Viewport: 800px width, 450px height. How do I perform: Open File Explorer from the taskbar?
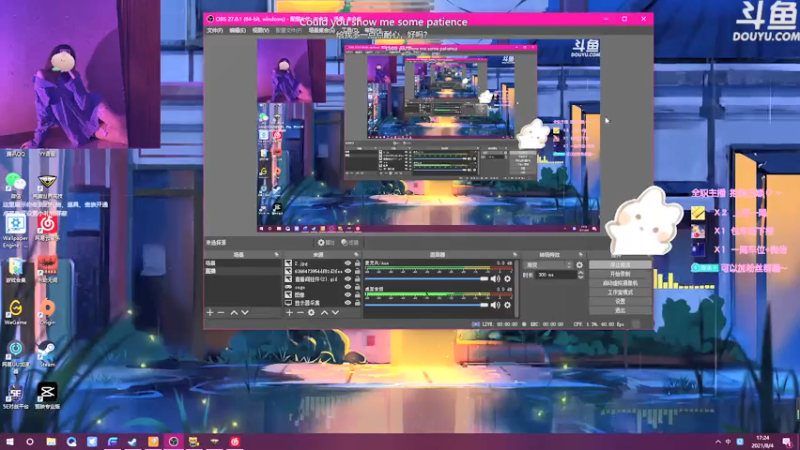click(x=51, y=441)
